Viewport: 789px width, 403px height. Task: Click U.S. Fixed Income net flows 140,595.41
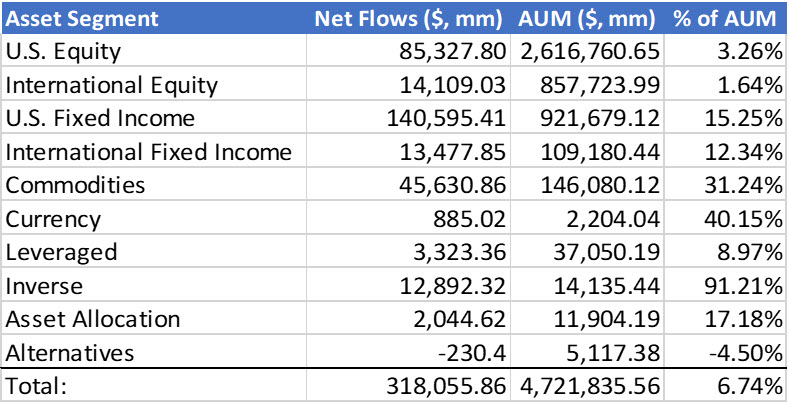coord(447,119)
